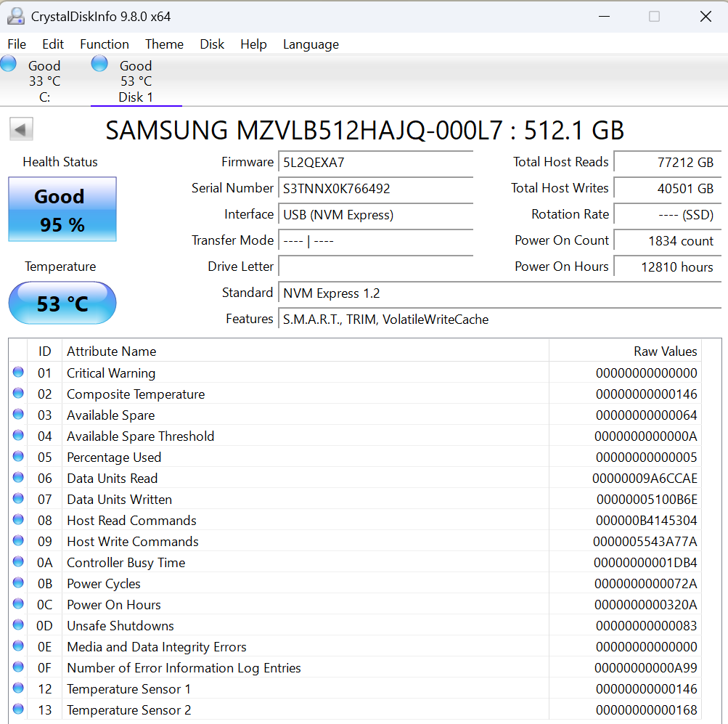The height and width of the screenshot is (724, 728).
Task: Click the Interface field USB (NVM Express)
Action: (375, 215)
